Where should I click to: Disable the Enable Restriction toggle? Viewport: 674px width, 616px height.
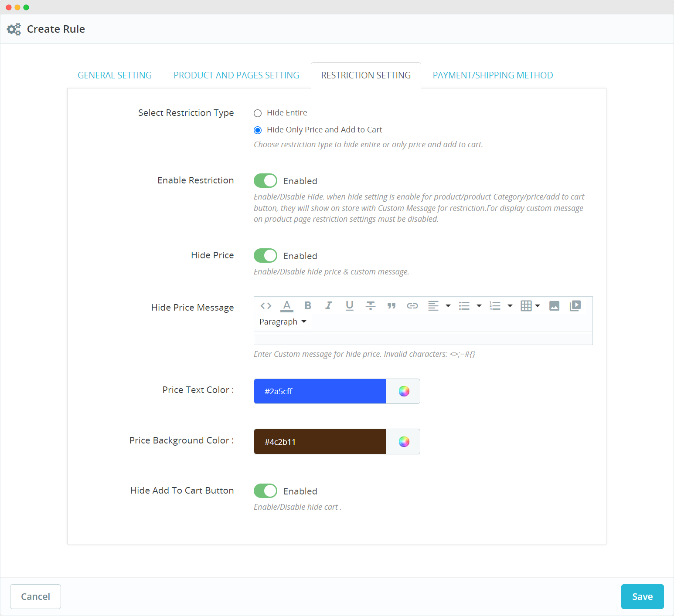[x=266, y=181]
